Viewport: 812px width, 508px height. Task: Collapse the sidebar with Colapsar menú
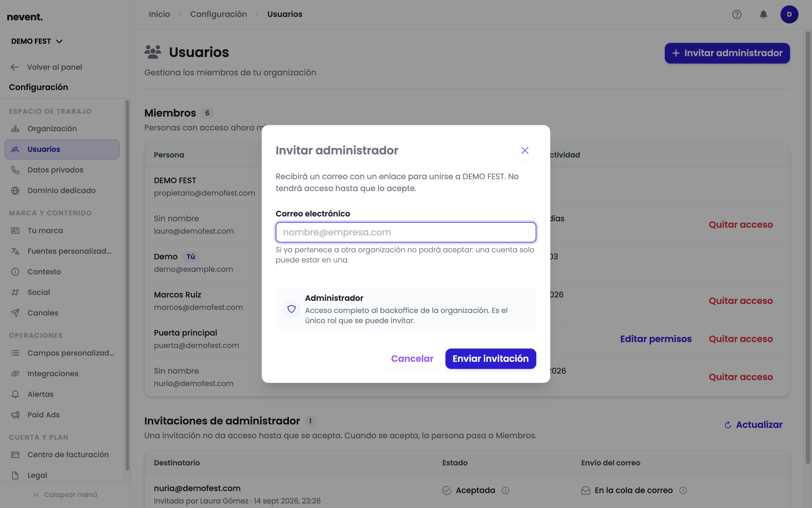click(x=65, y=494)
